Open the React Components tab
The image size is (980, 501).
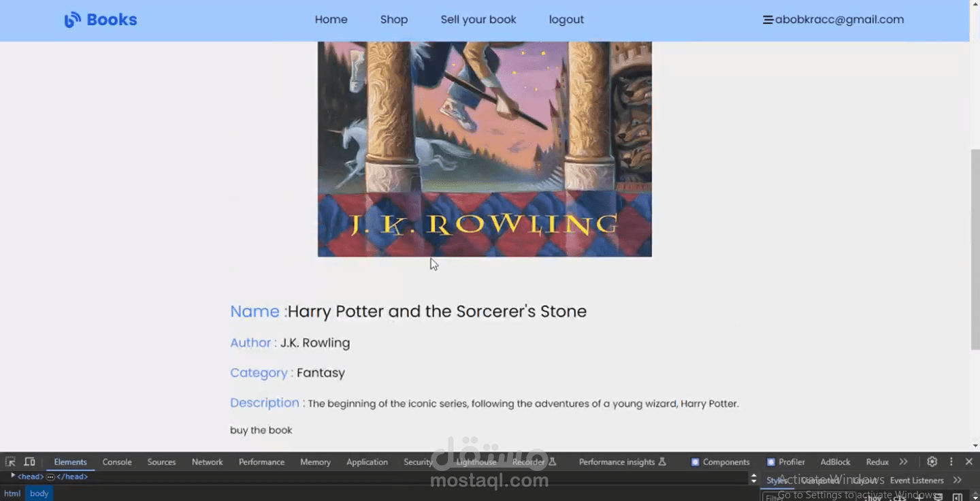click(720, 462)
